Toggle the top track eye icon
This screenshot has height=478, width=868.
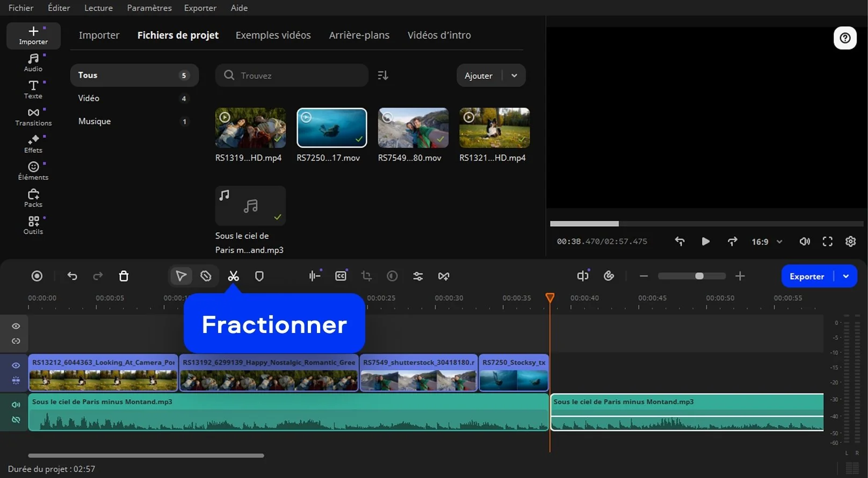click(16, 326)
